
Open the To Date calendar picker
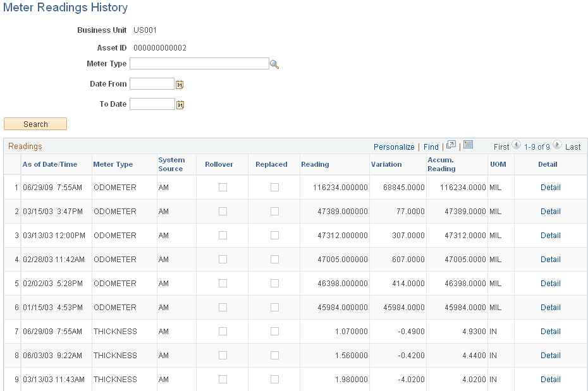point(179,104)
